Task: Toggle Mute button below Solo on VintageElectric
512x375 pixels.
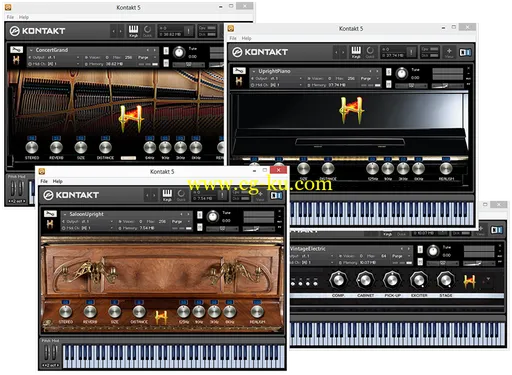Action: tap(420, 261)
